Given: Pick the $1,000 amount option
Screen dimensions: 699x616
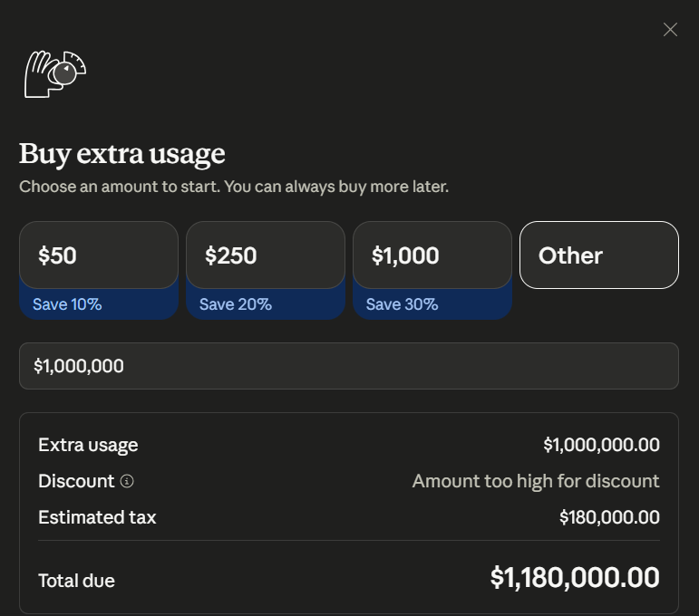Looking at the screenshot, I should [x=432, y=255].
